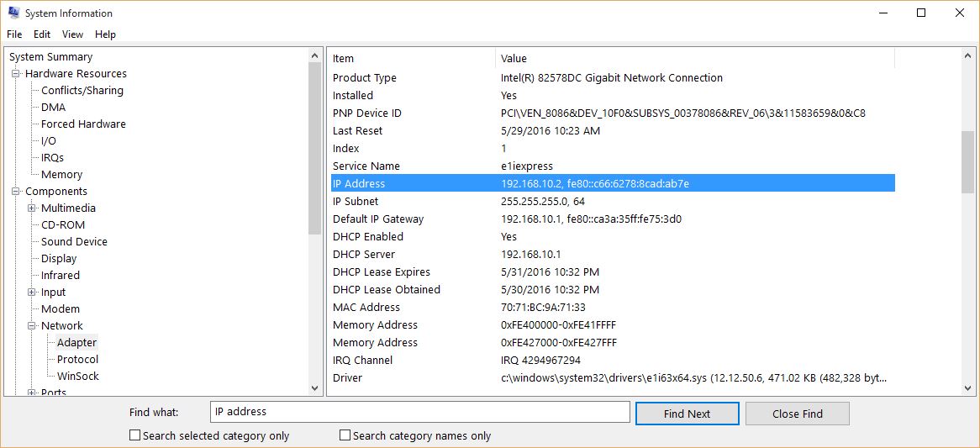Select the Index row
This screenshot has height=448, width=980.
point(613,149)
